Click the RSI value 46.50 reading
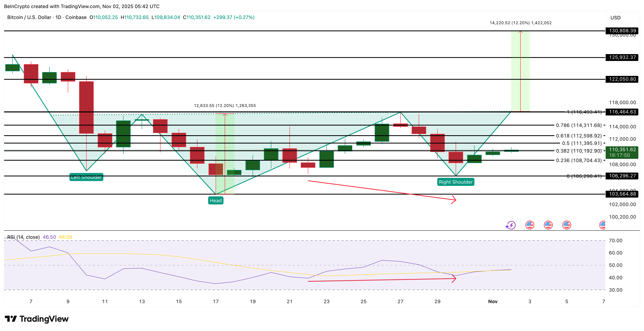Screen dimensions: 644x331 point(49,237)
